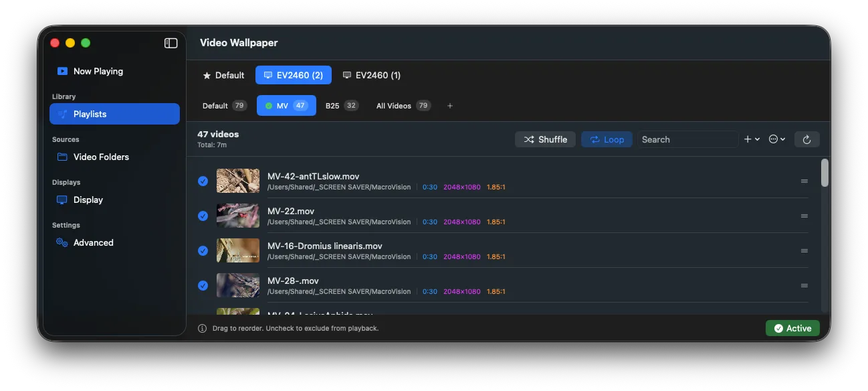868x391 pixels.
Task: Open Now Playing in sidebar
Action: click(x=114, y=71)
